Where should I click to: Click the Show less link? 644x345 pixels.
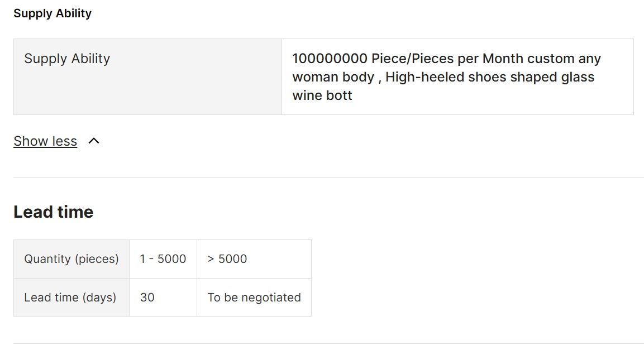[45, 141]
